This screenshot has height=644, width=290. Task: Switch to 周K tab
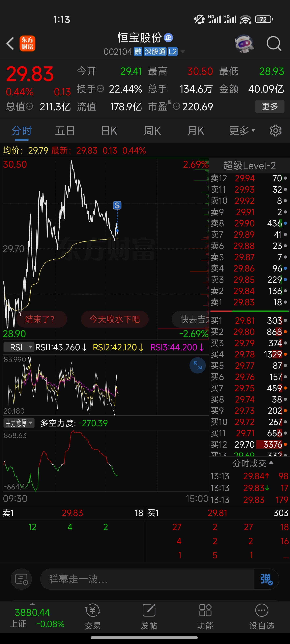152,131
